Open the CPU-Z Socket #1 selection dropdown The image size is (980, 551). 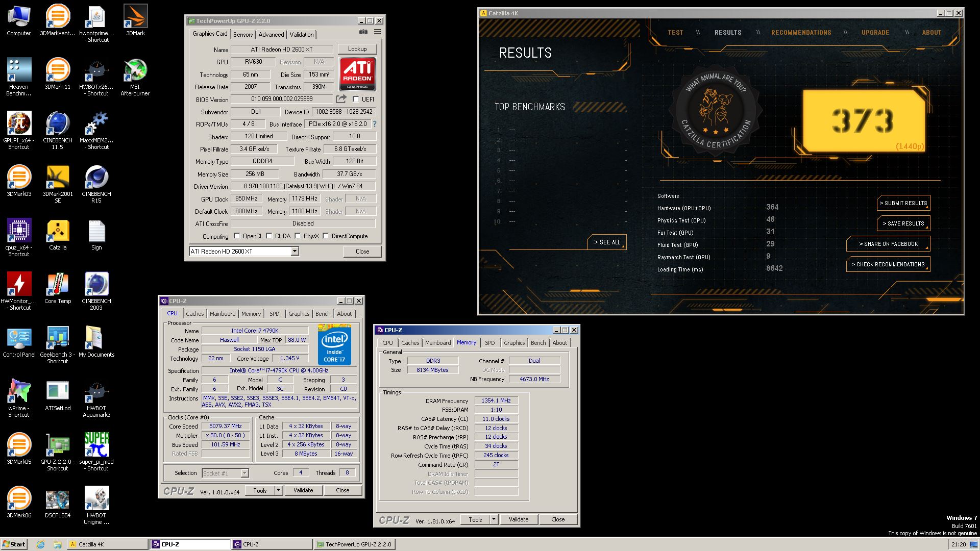[x=244, y=473]
